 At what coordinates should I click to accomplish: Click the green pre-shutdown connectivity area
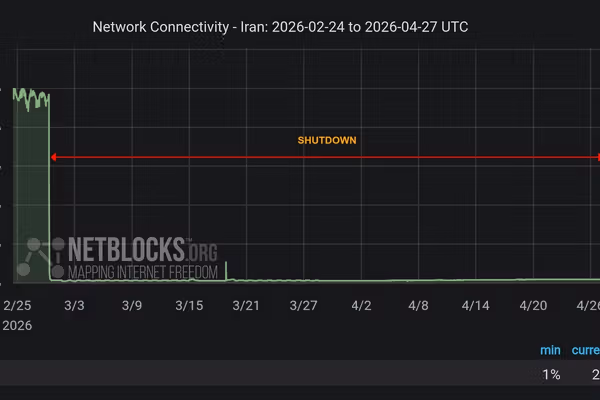[x=30, y=190]
